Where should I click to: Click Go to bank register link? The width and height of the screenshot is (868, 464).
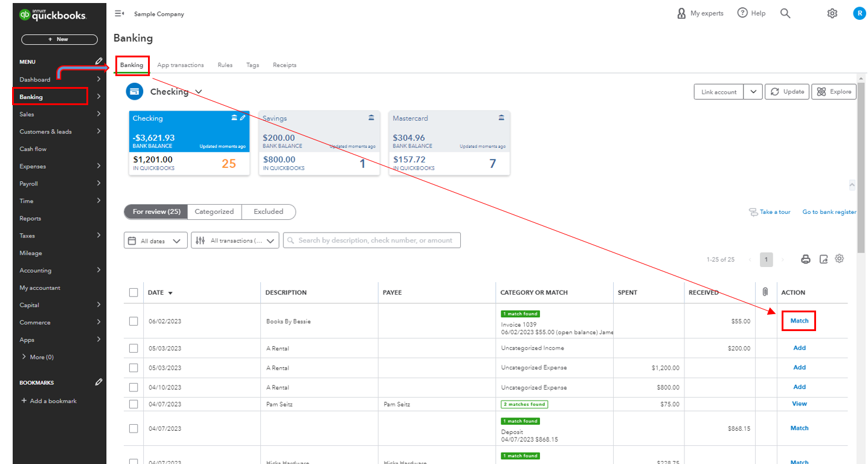(x=829, y=212)
